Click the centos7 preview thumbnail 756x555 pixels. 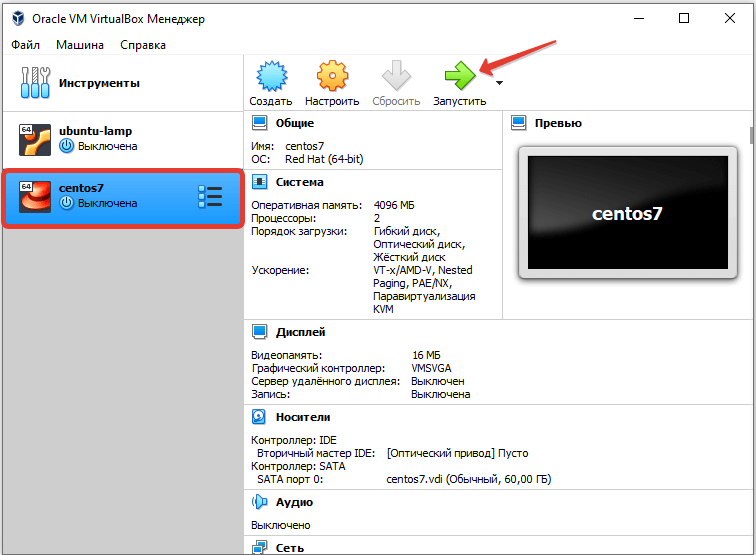click(627, 212)
